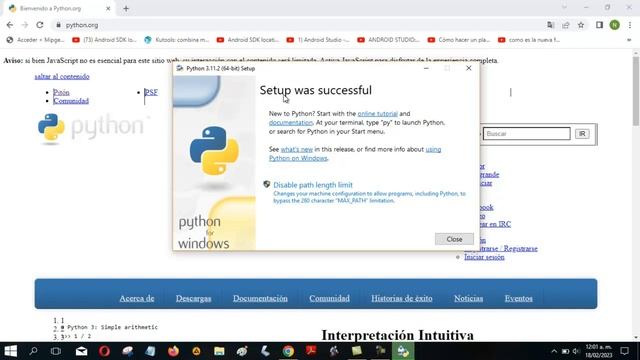Click the site lock icon in address bar
Image resolution: width=640 pixels, height=360 pixels.
click(x=58, y=25)
